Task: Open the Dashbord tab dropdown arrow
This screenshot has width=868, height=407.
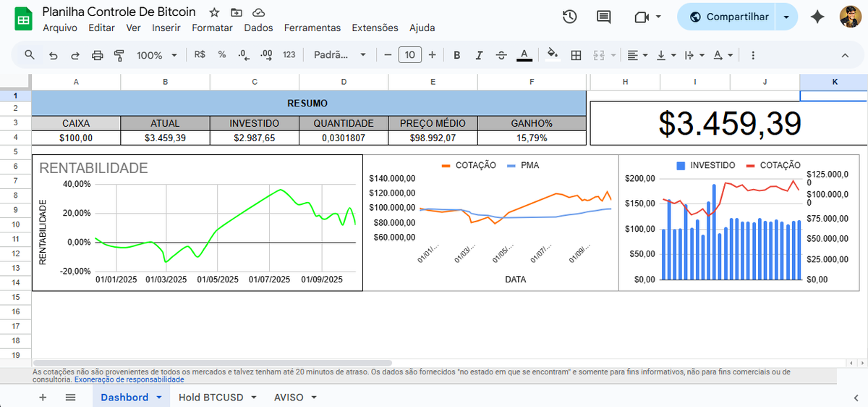Action: tap(159, 397)
